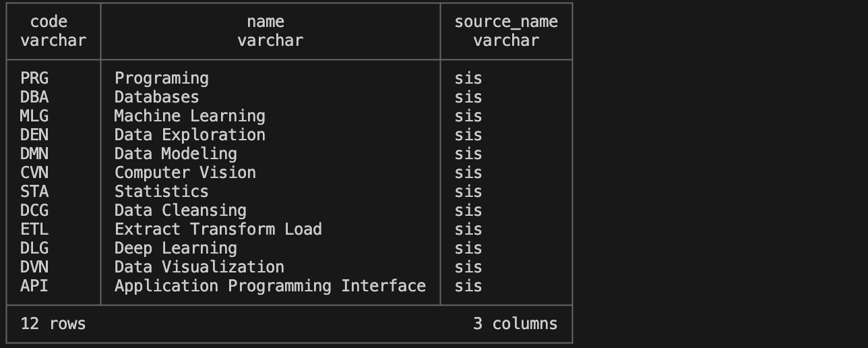Screen dimensions: 868x348
Task: Click the 'Databases' entry
Action: (x=156, y=97)
